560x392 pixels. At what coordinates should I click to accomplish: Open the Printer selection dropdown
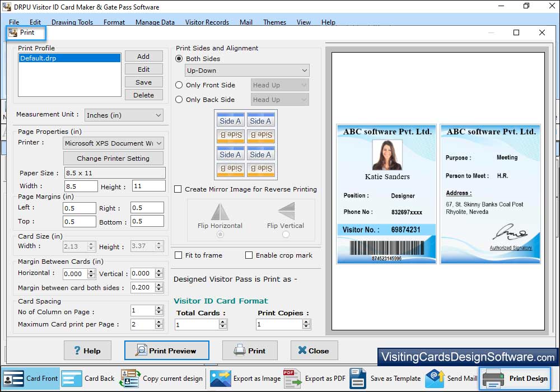113,143
